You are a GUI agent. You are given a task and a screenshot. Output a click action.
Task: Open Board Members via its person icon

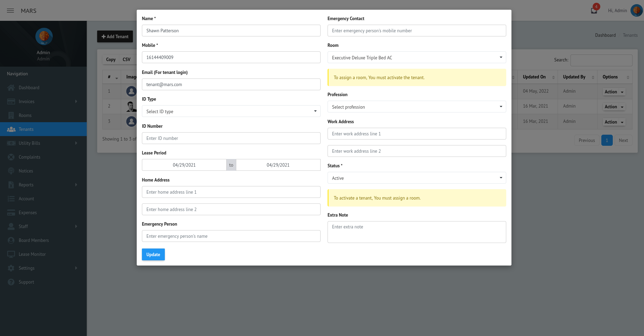click(11, 240)
